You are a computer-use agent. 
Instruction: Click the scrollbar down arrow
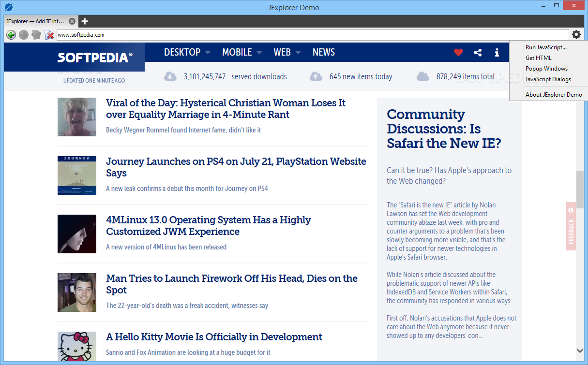point(580,351)
